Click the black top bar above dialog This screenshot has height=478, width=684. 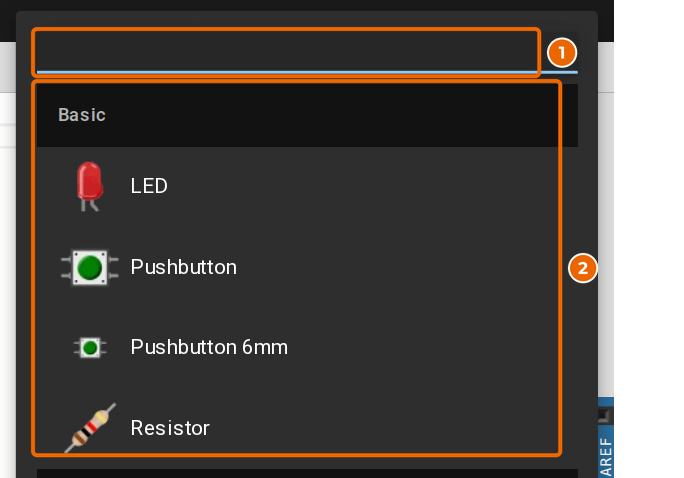coord(307,5)
